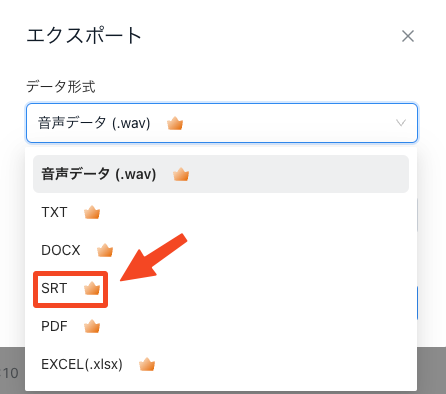Pick DOCX from the format list
The image size is (446, 394).
click(221, 250)
